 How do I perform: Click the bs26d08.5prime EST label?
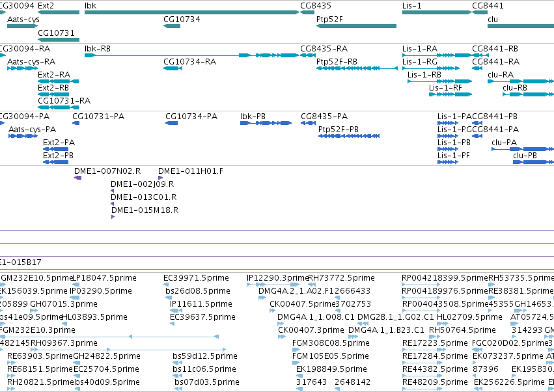point(198,291)
